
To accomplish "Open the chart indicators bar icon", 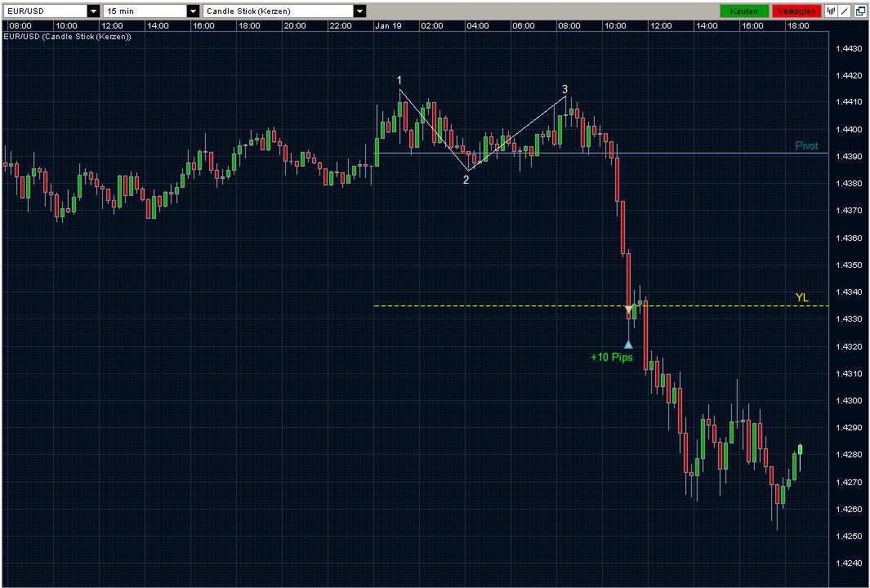I will point(831,11).
